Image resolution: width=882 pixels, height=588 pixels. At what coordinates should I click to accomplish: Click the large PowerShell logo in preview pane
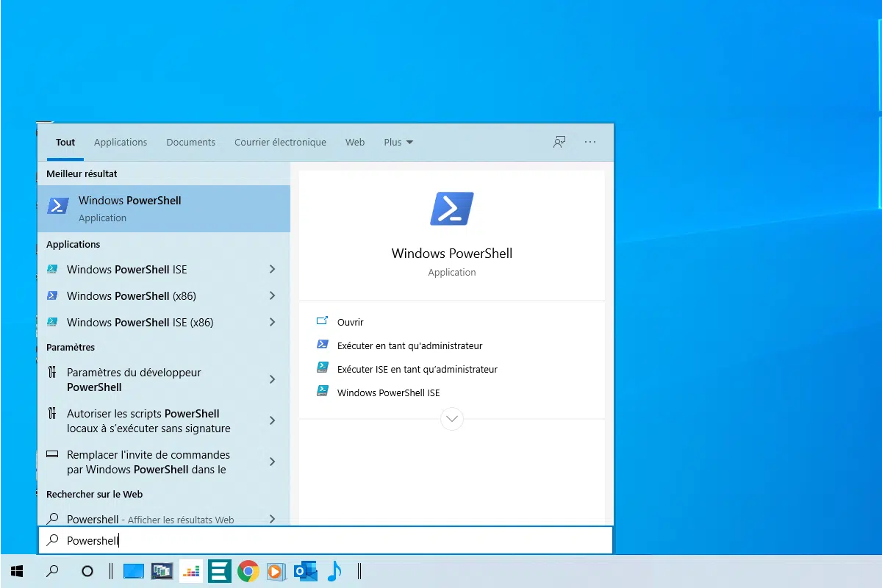452,209
